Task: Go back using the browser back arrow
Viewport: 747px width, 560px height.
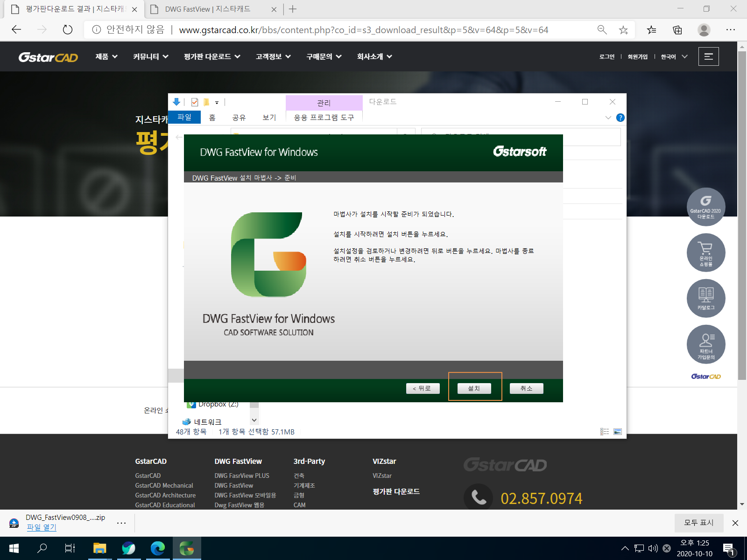Action: pyautogui.click(x=17, y=30)
